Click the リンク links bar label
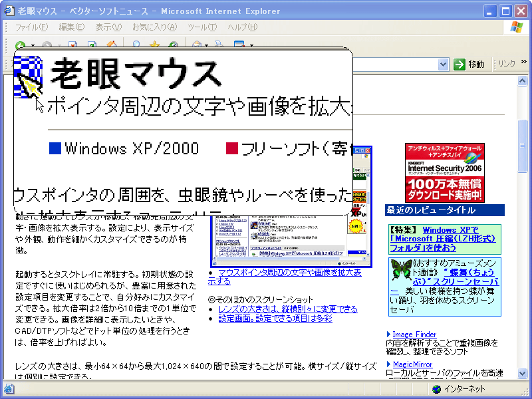The height and width of the screenshot is (399, 532). pyautogui.click(x=507, y=64)
